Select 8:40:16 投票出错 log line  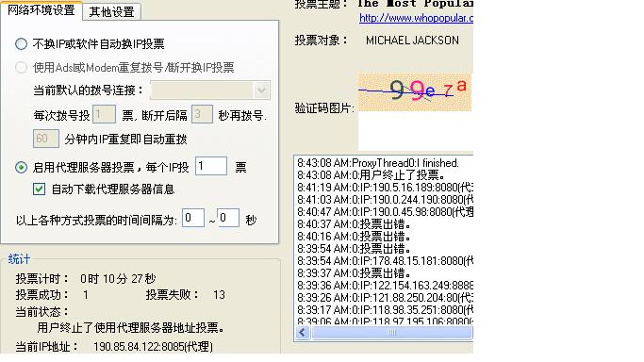[x=354, y=237]
